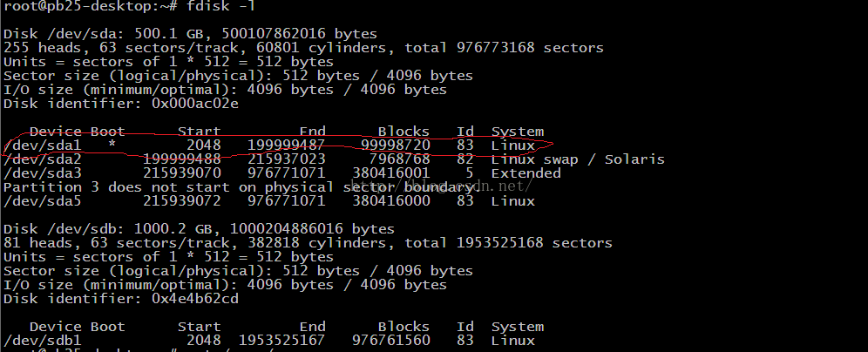868x352 pixels.
Task: Click sda2 start sector 199999488
Action: click(181, 159)
